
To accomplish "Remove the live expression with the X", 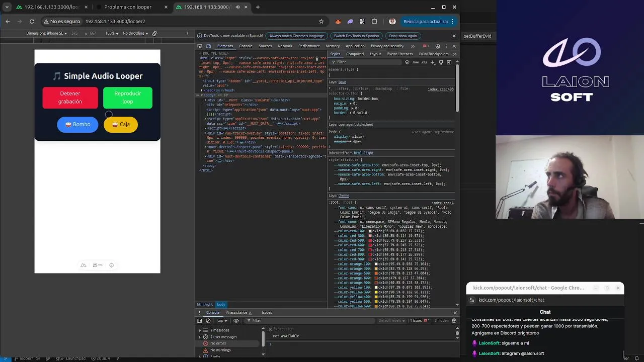I will click(270, 329).
